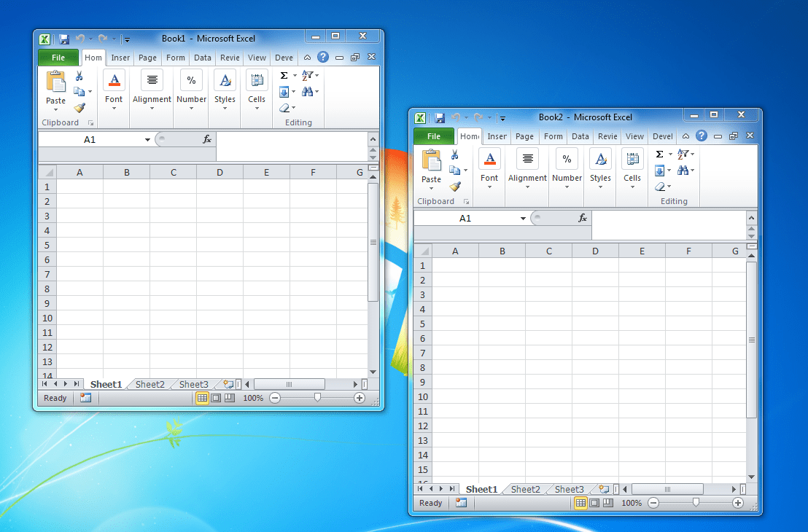
Task: Click the Paste clipboard icon in Book1
Action: click(x=55, y=82)
